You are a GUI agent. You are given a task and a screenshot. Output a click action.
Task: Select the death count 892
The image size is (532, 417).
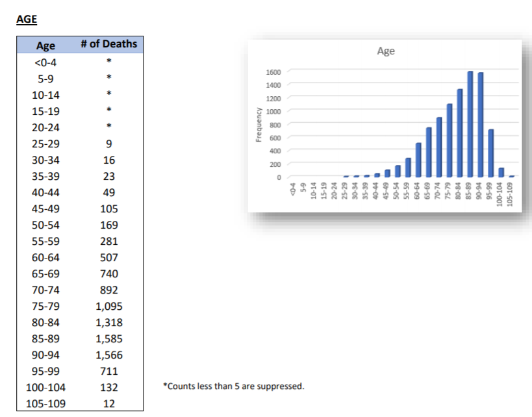109,290
